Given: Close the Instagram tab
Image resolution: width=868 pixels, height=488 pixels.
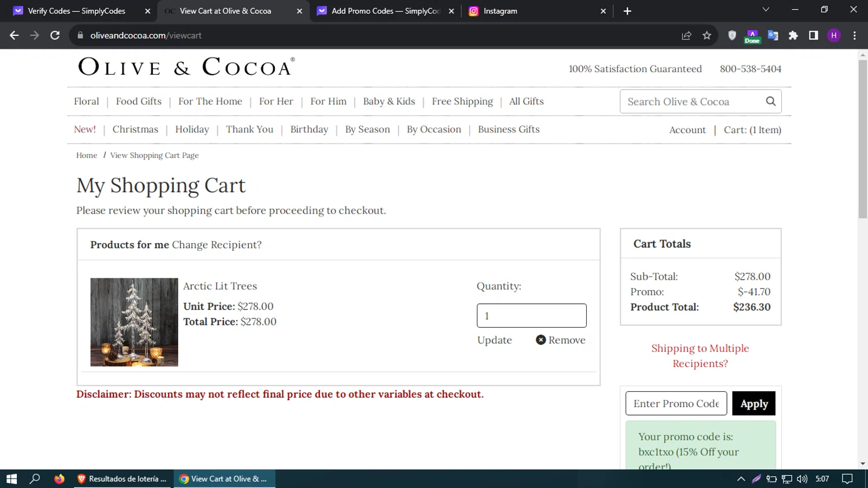Looking at the screenshot, I should 603,11.
